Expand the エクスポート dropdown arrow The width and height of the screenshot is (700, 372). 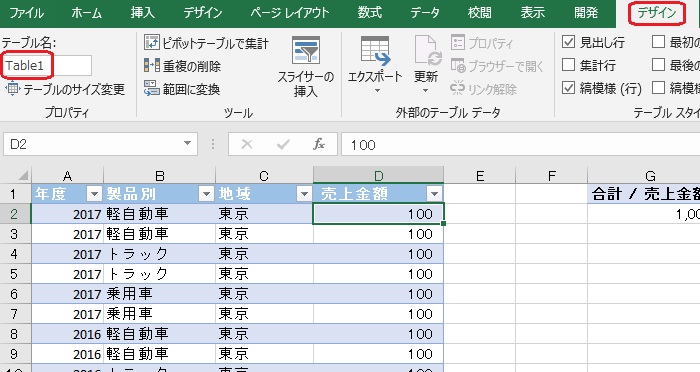click(x=377, y=91)
